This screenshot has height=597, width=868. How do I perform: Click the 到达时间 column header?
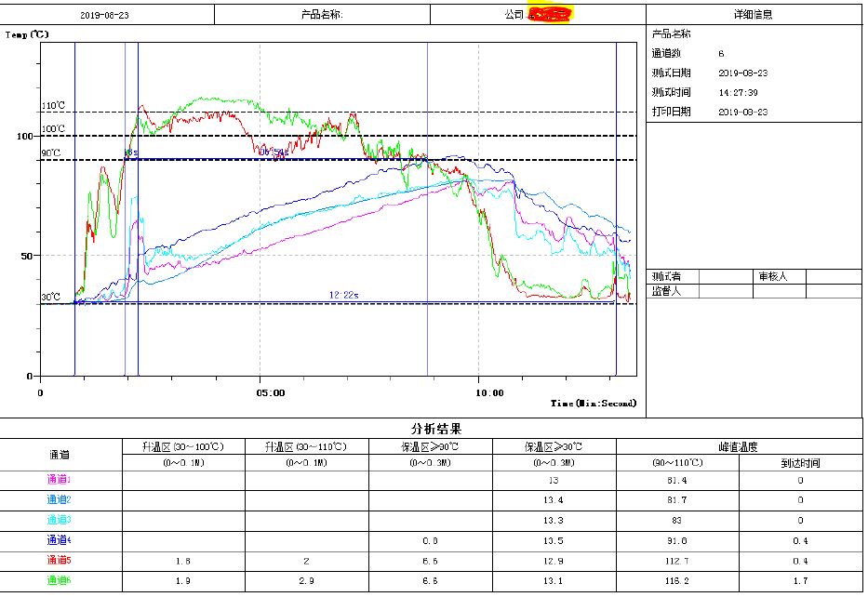tap(800, 462)
